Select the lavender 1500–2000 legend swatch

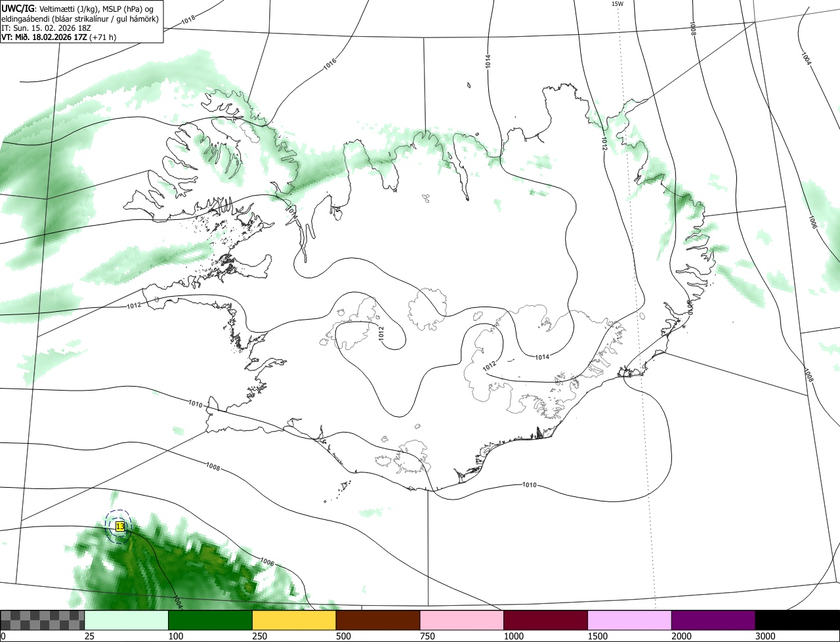(630, 620)
